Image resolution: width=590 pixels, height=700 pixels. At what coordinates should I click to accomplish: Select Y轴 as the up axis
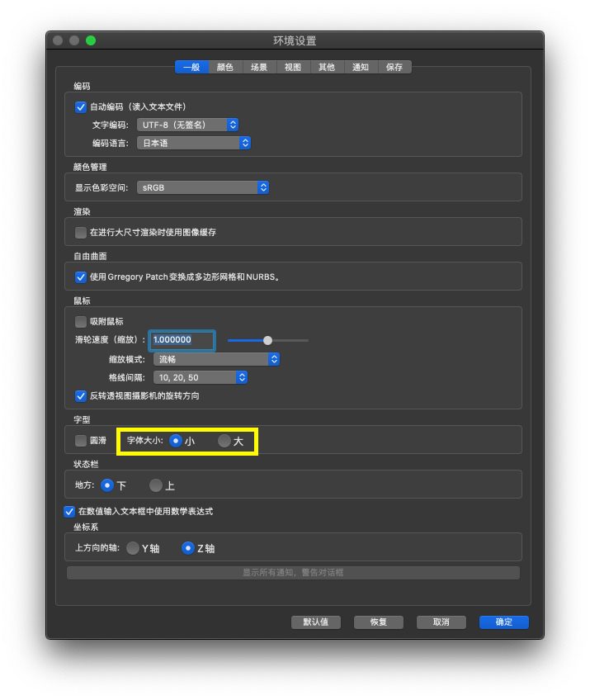pyautogui.click(x=133, y=548)
